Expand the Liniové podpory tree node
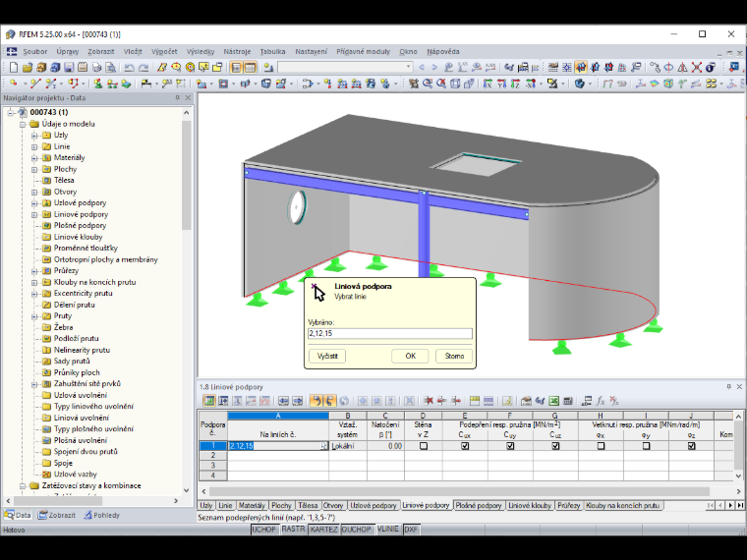The image size is (747, 560). coord(34,215)
